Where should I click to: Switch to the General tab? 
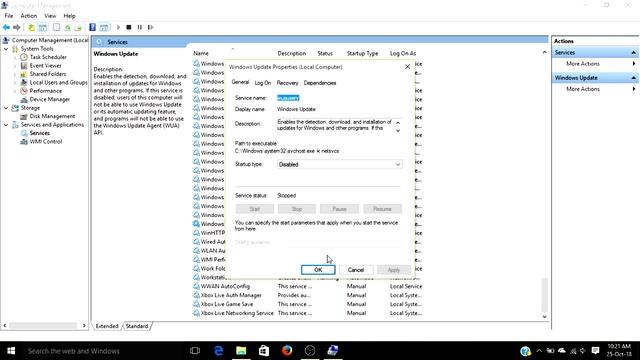click(240, 82)
